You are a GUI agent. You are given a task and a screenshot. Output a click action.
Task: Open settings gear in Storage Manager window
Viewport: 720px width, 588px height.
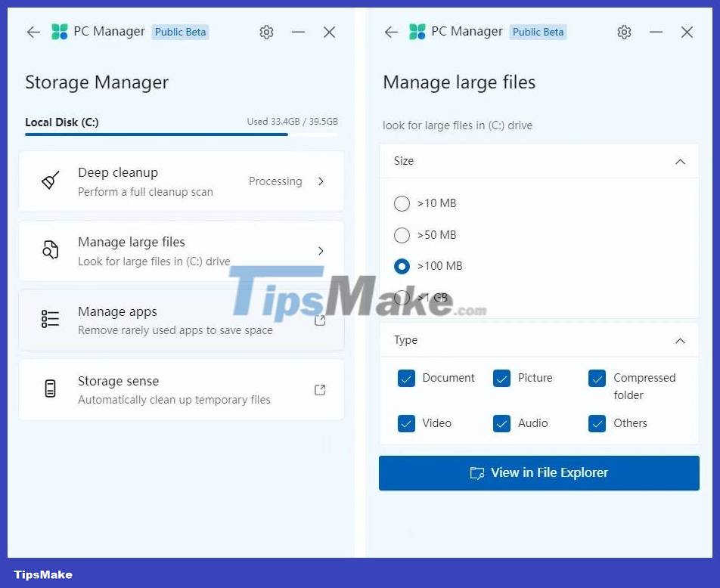coord(266,32)
